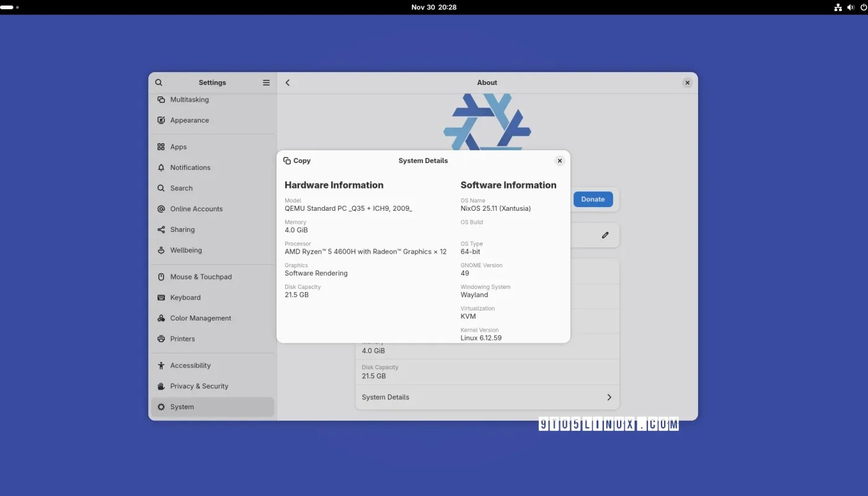Click the volume icon in the system tray

pyautogui.click(x=851, y=7)
